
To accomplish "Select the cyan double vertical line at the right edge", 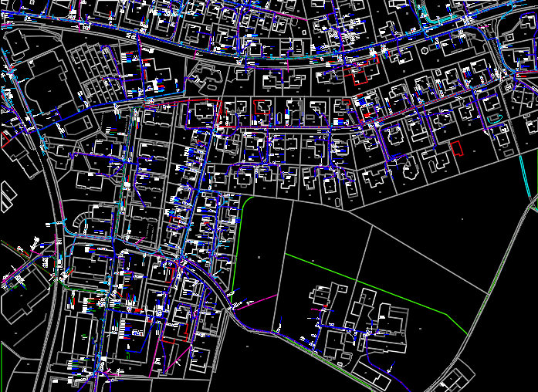I will pyautogui.click(x=526, y=177).
